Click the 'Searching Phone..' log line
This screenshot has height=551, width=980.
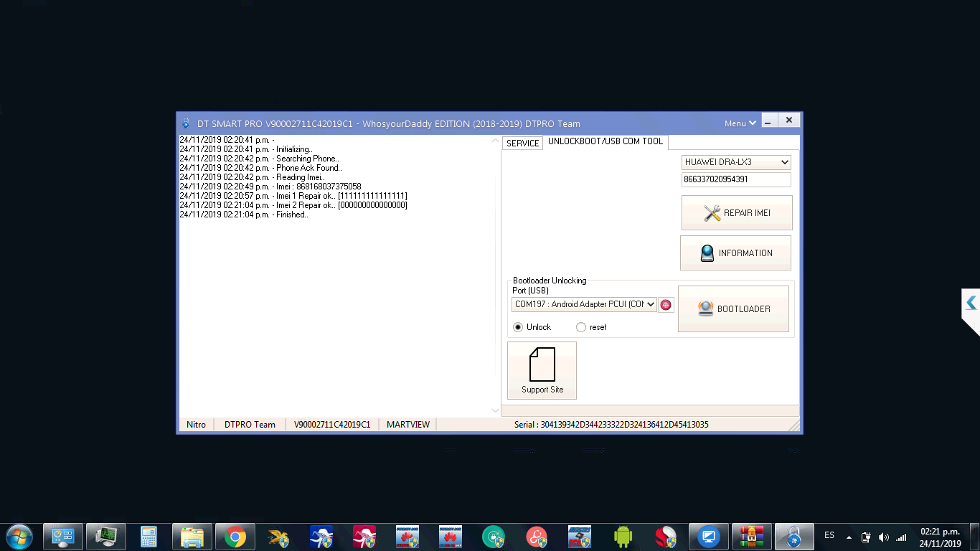pyautogui.click(x=260, y=159)
